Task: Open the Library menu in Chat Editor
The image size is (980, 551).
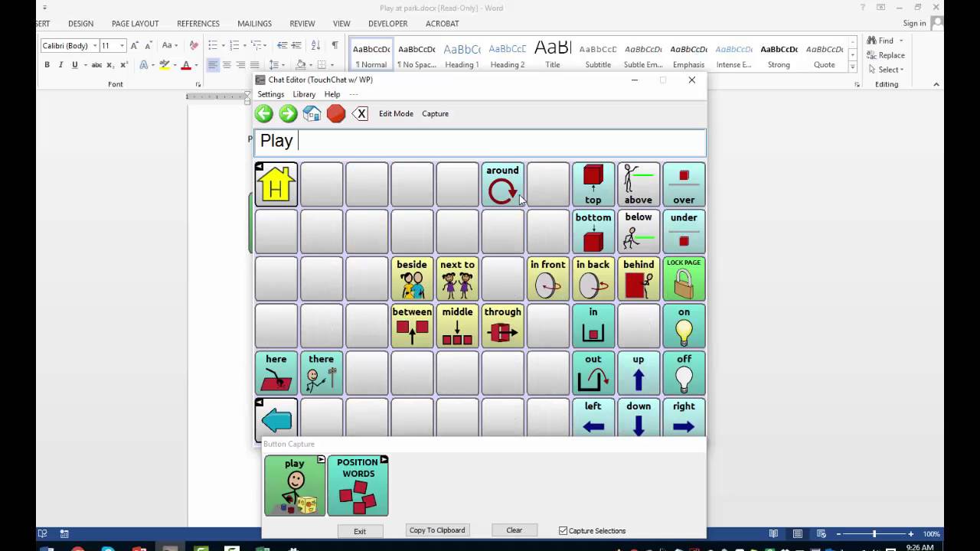Action: coord(304,94)
